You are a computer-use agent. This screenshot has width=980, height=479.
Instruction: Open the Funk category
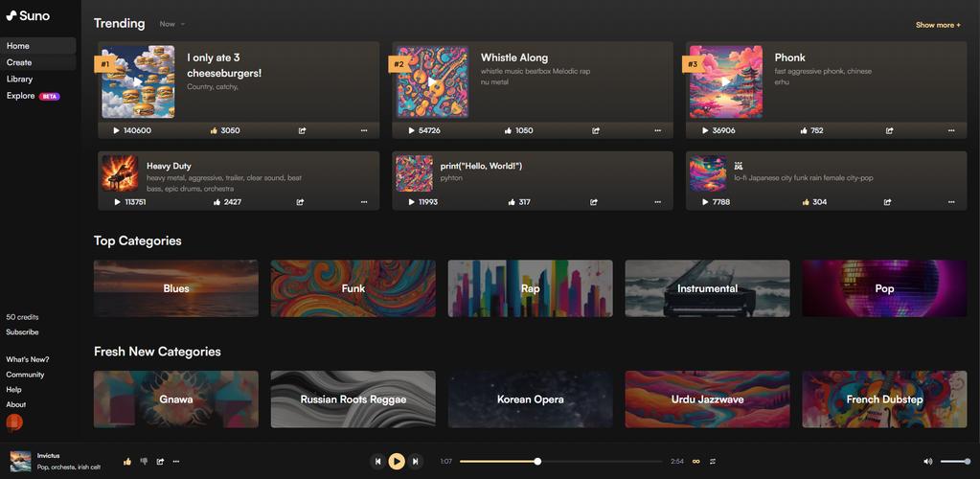pos(353,288)
